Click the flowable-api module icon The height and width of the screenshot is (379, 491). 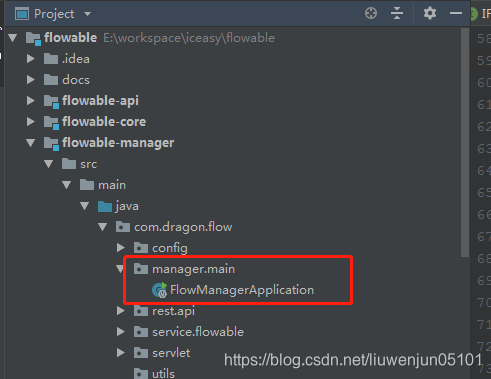(x=51, y=101)
